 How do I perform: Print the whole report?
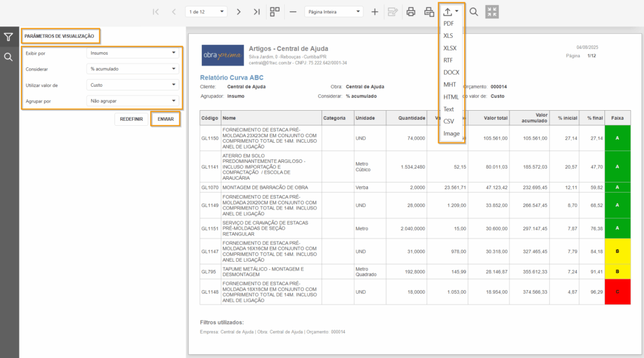(x=411, y=12)
